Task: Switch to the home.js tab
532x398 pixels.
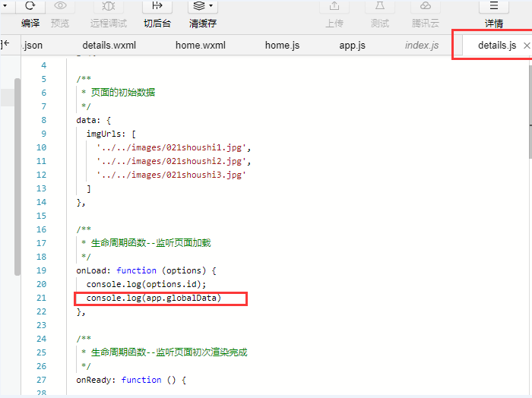Action: coord(282,45)
